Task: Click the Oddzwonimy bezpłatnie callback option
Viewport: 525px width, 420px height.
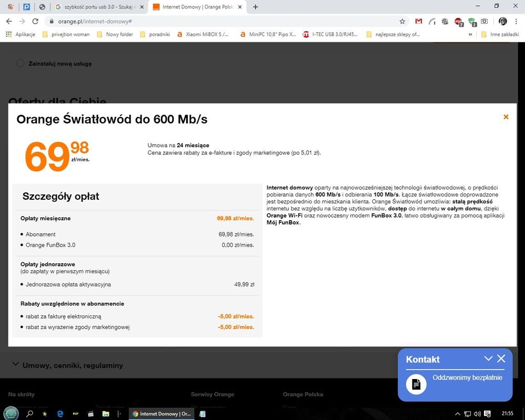Action: [467, 377]
